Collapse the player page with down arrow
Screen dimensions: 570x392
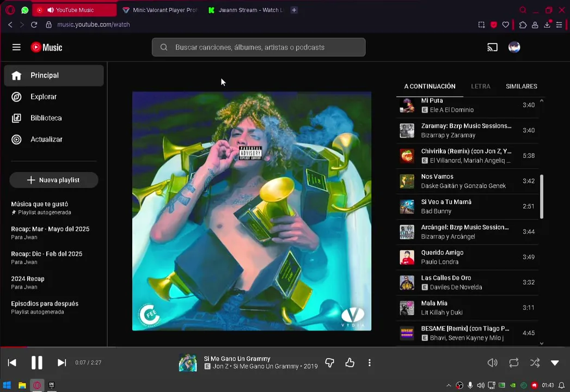(555, 363)
